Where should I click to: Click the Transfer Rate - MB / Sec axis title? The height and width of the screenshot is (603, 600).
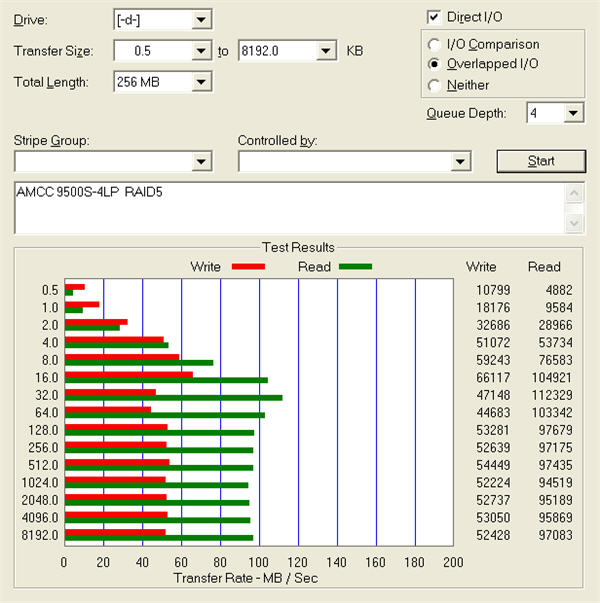pyautogui.click(x=246, y=578)
